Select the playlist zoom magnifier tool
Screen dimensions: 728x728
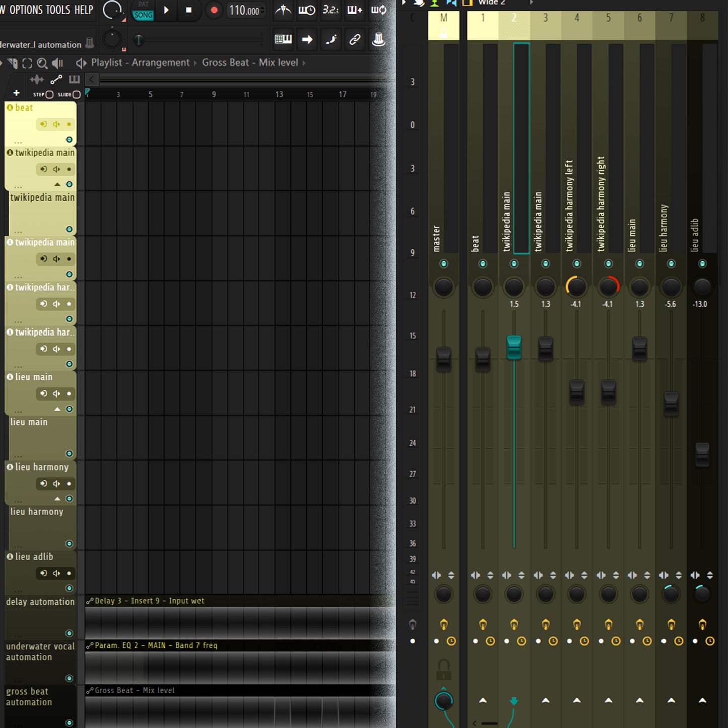coord(42,63)
